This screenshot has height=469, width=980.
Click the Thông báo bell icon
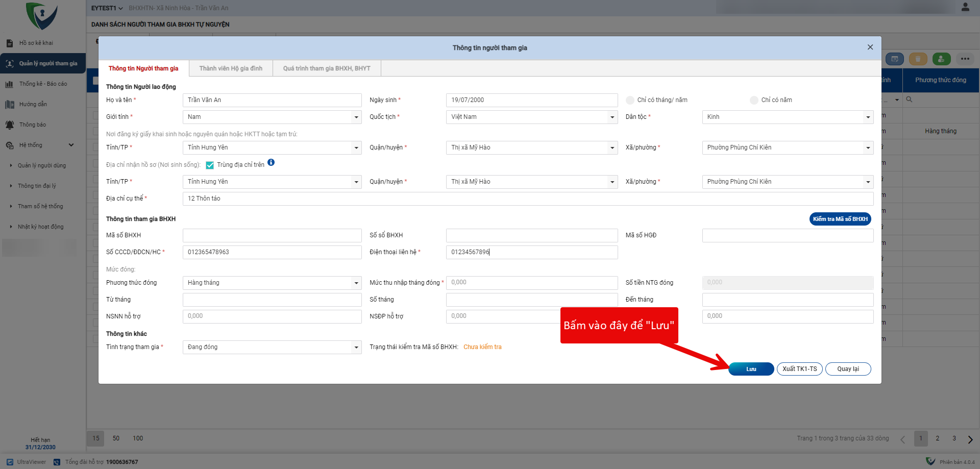pyautogui.click(x=9, y=125)
